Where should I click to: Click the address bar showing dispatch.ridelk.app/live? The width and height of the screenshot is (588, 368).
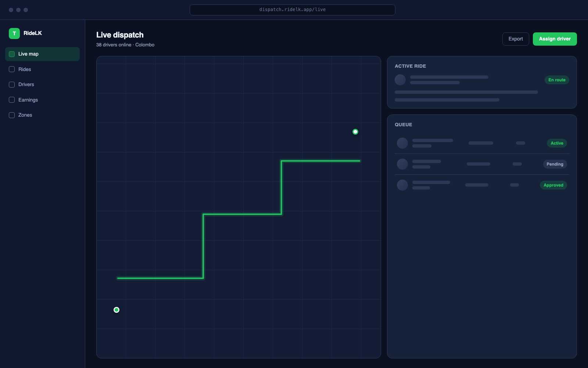click(x=293, y=10)
